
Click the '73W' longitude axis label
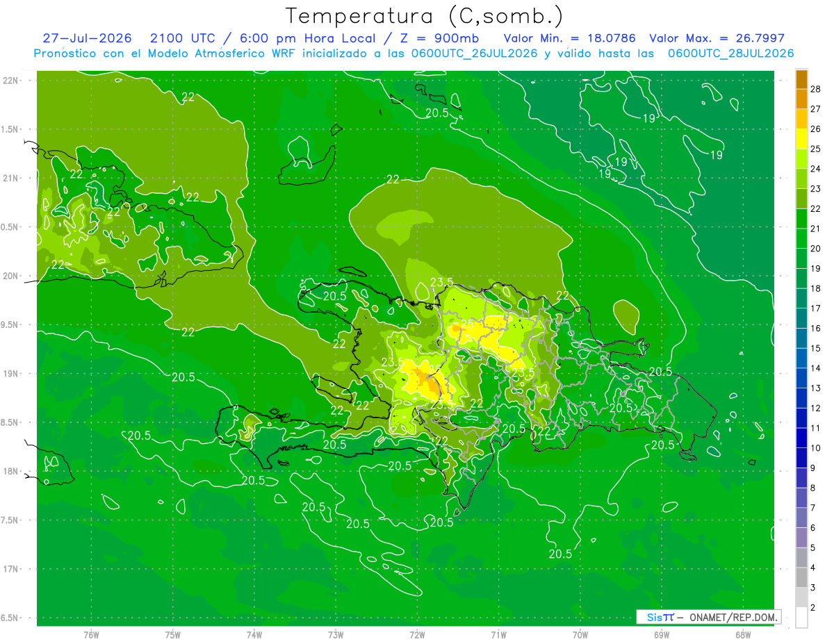pyautogui.click(x=336, y=634)
